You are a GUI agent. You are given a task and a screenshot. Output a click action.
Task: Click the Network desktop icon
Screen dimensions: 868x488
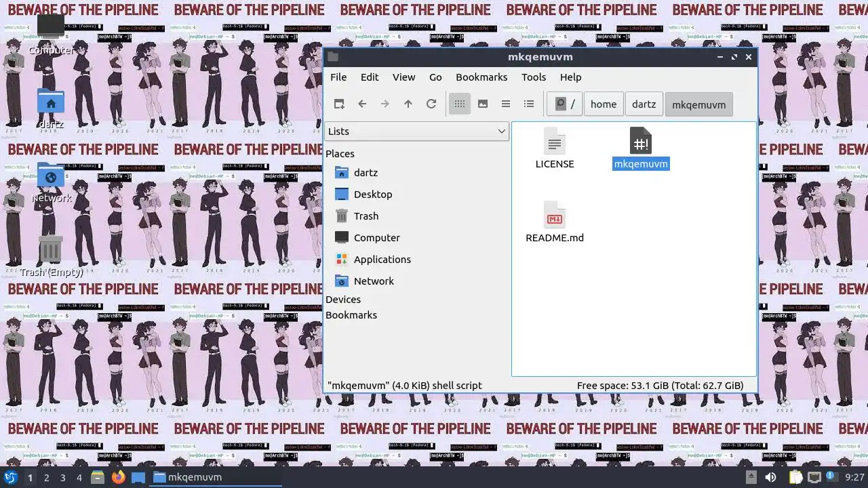(51, 176)
